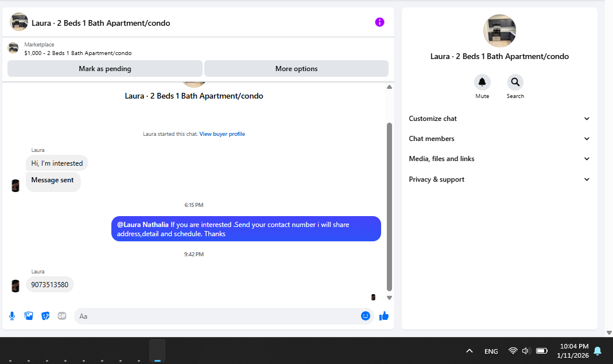Click the active taskbar app button
This screenshot has width=613, height=364.
(x=157, y=351)
